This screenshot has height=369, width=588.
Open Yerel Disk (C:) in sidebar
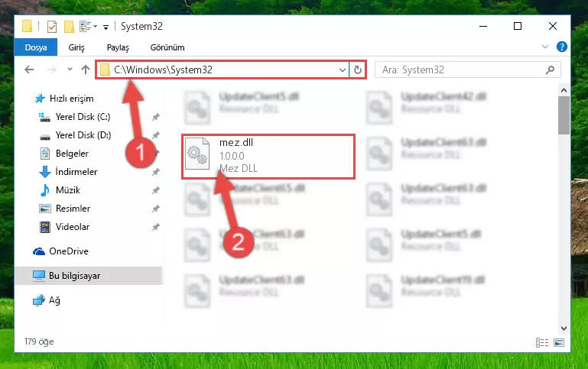click(83, 117)
